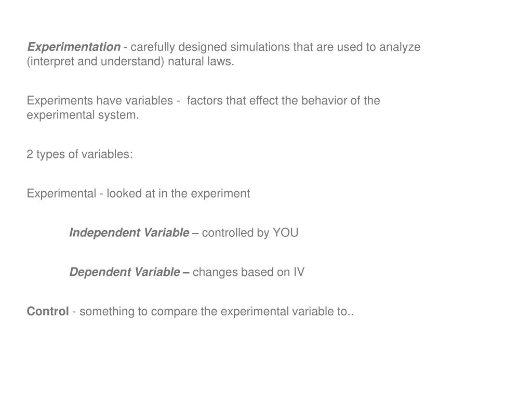The image size is (532, 399).
Task: Click the text changes based on IV
Action: [248, 272]
